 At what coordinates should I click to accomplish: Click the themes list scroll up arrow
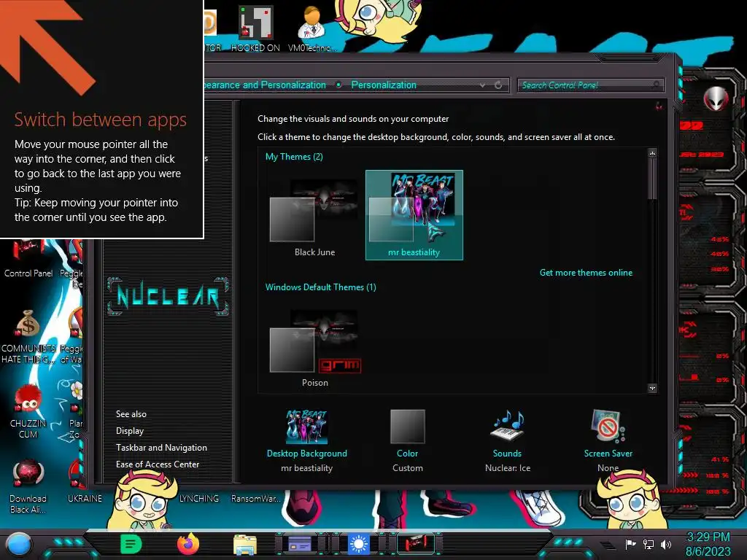coord(652,153)
